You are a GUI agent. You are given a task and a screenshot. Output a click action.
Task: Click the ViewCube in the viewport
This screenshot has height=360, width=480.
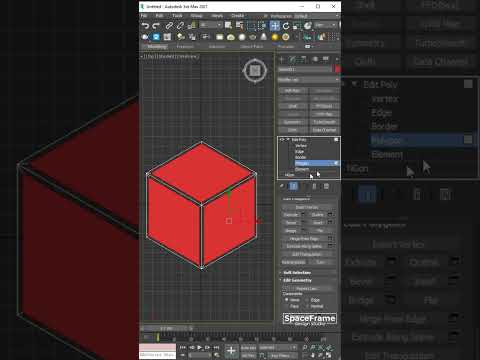point(255,70)
